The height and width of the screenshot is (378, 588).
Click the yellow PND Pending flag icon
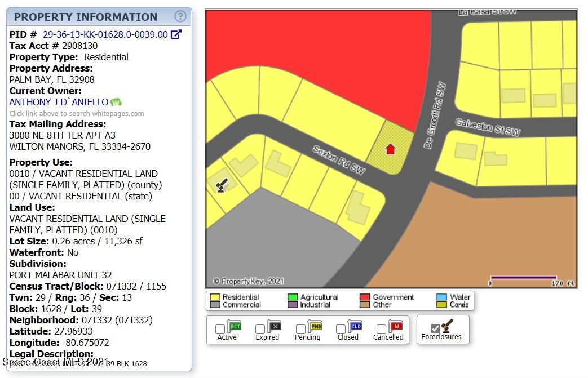pos(315,327)
